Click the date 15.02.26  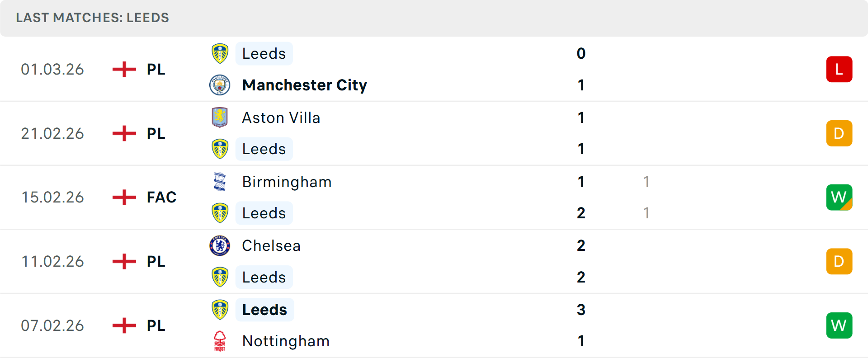coord(52,197)
